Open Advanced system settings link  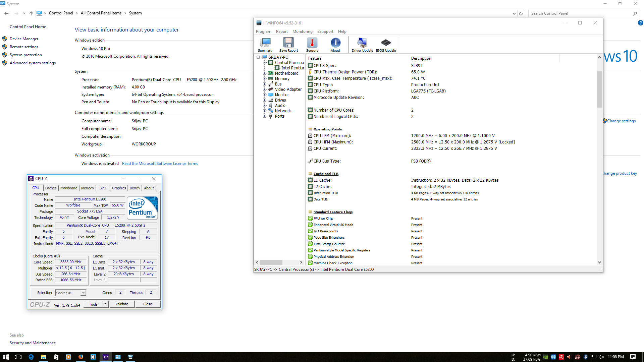[x=33, y=63]
